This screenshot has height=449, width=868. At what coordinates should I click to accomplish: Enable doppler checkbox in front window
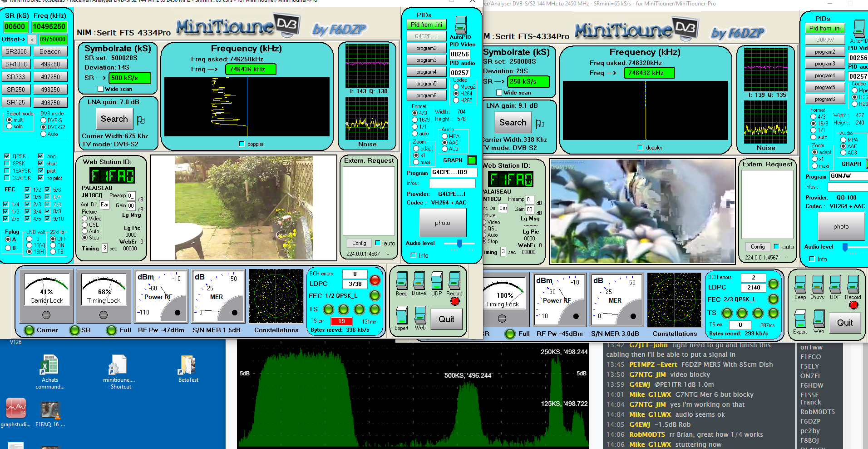[242, 144]
